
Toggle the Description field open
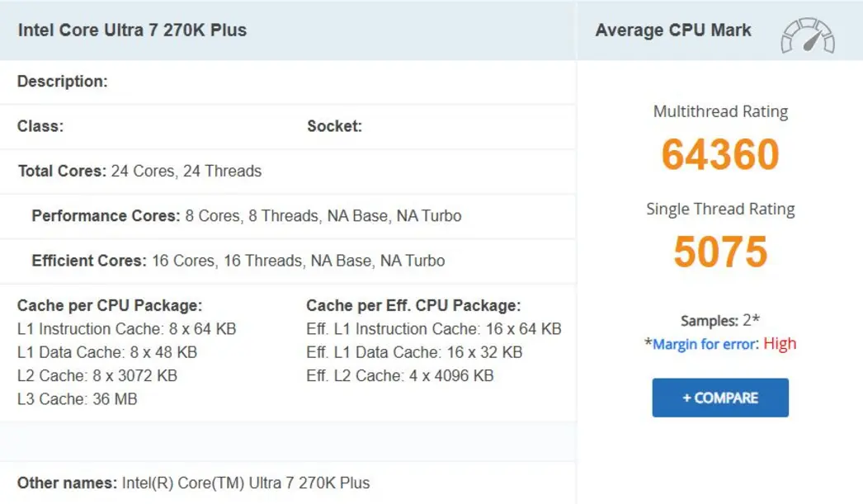64,81
